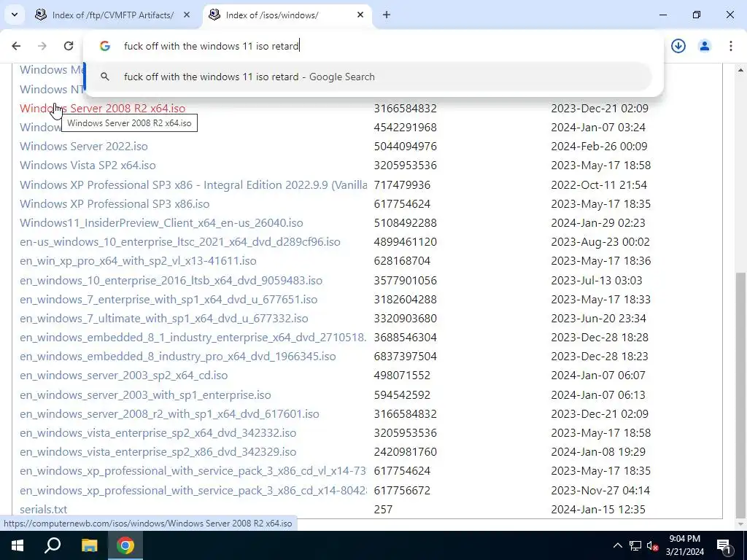Screen dimensions: 747x560
Task: Open the Windows11 InsiderPreview 26040 iso link
Action: 161,223
